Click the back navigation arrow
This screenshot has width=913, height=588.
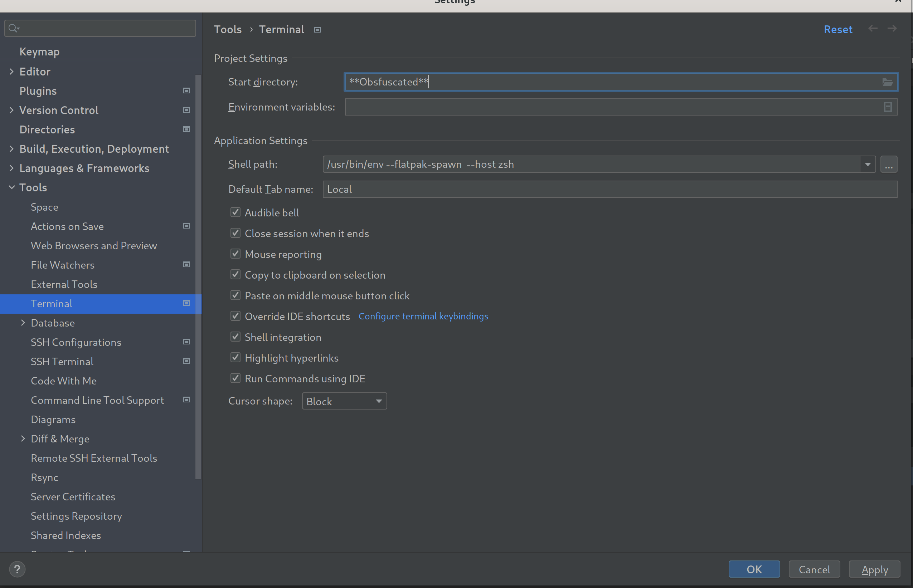[873, 29]
